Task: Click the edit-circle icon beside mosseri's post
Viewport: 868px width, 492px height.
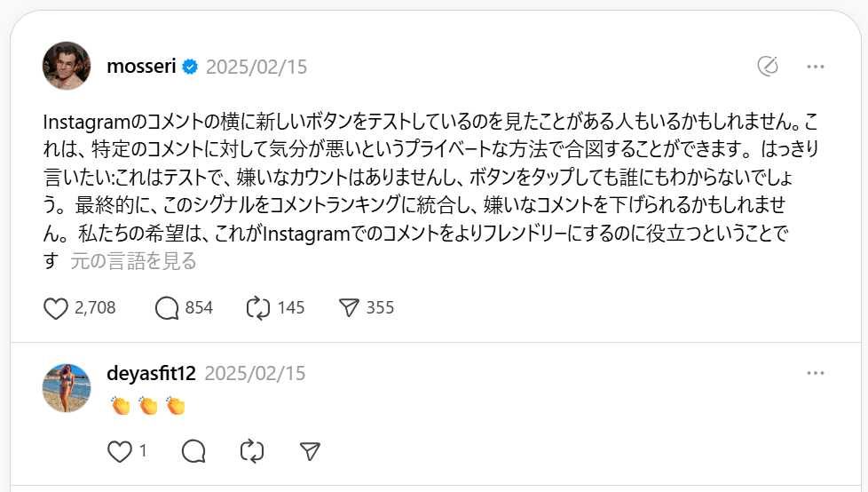Action: point(768,66)
